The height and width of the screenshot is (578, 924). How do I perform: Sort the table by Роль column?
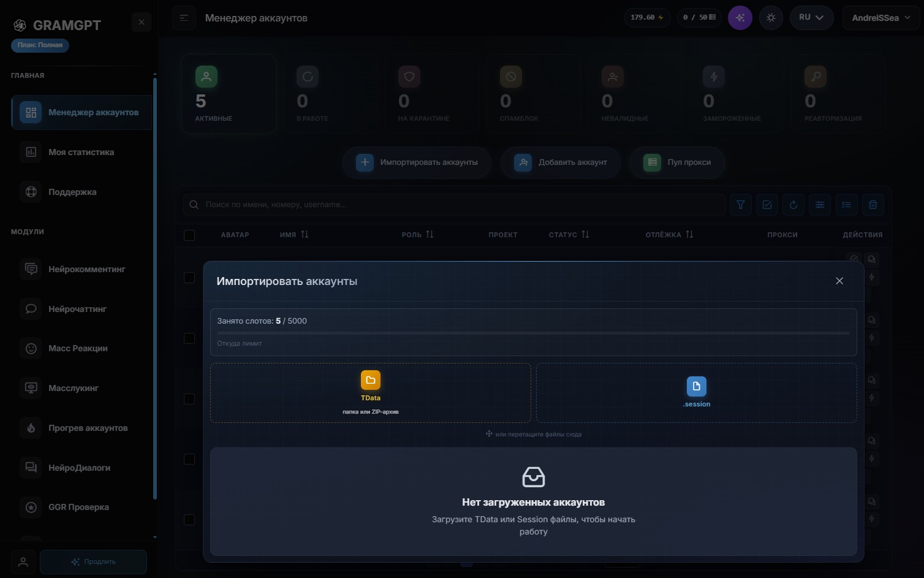coord(417,235)
